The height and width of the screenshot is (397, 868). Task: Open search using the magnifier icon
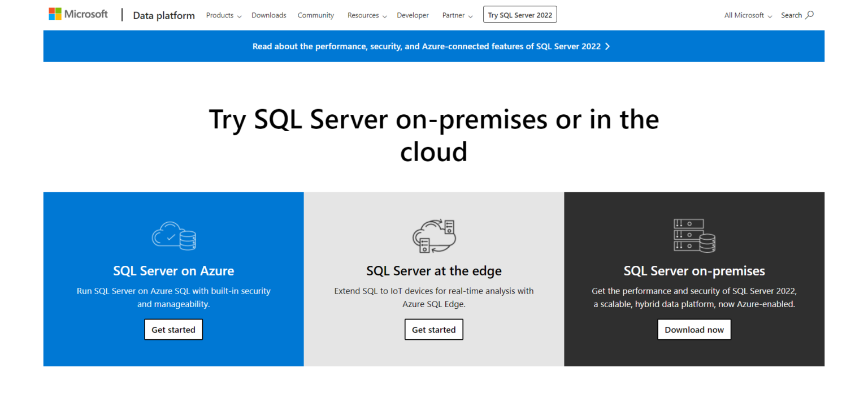(810, 15)
